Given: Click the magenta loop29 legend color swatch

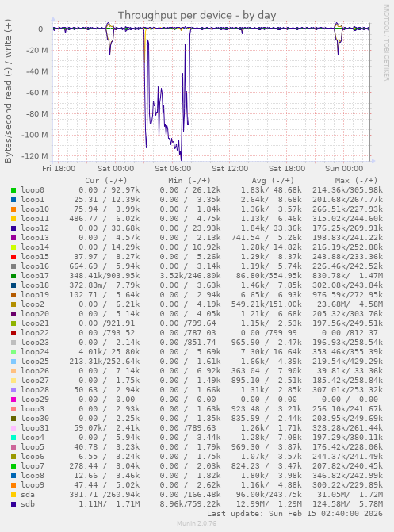Looking at the screenshot, I should (13, 400).
